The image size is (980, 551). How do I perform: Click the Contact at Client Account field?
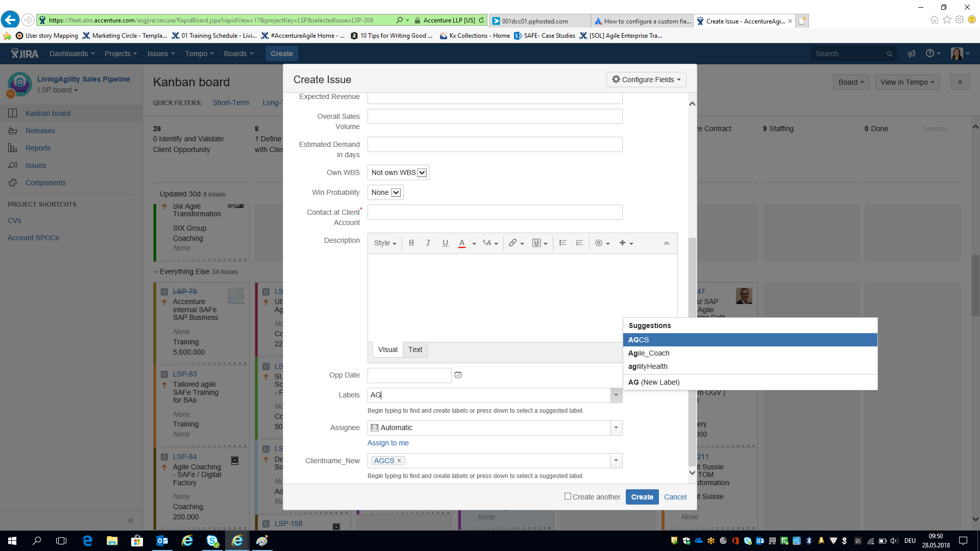click(495, 212)
